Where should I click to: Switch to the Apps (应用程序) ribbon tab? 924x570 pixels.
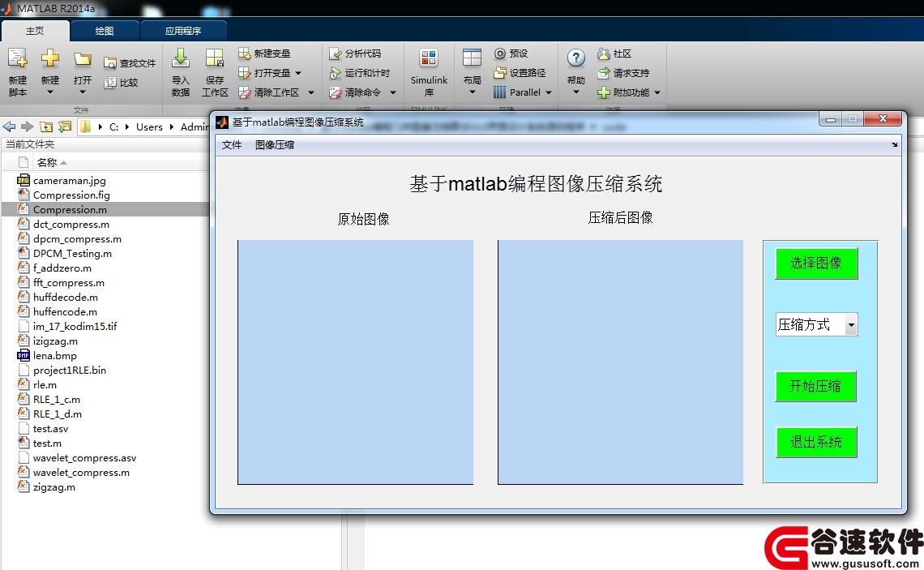coord(183,31)
